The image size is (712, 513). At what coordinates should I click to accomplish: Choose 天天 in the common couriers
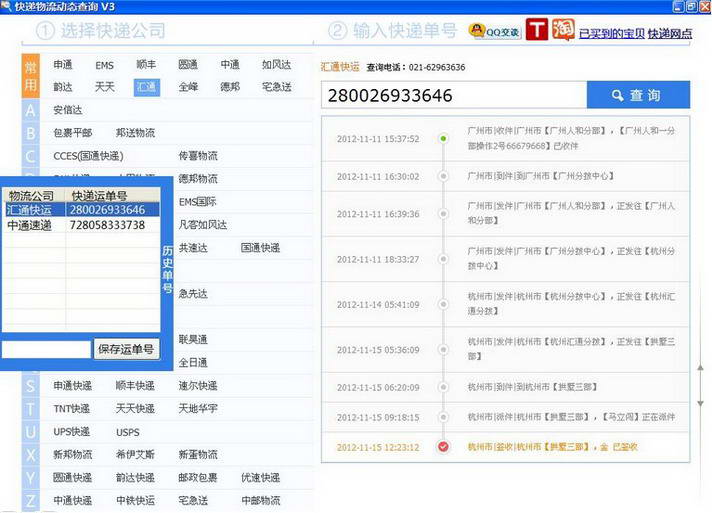click(x=104, y=87)
